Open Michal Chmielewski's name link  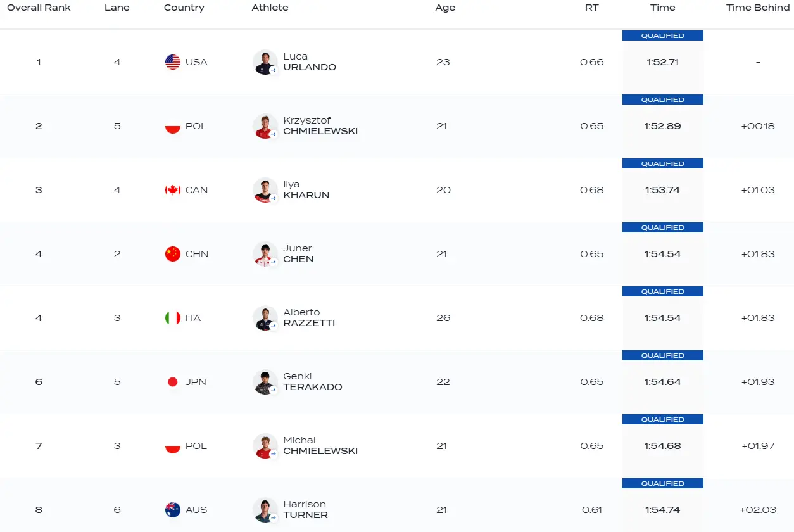coord(320,446)
